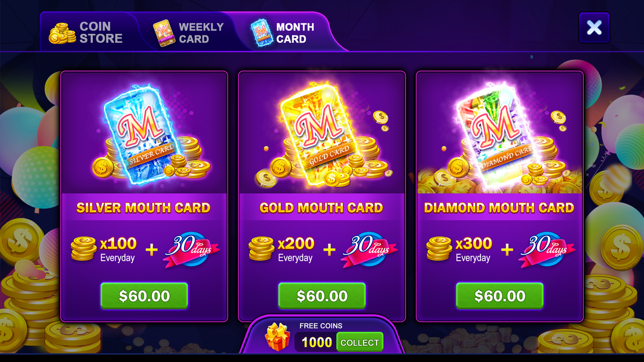This screenshot has width=644, height=362.
Task: Click the Coin Store gold coins icon
Action: 62,33
